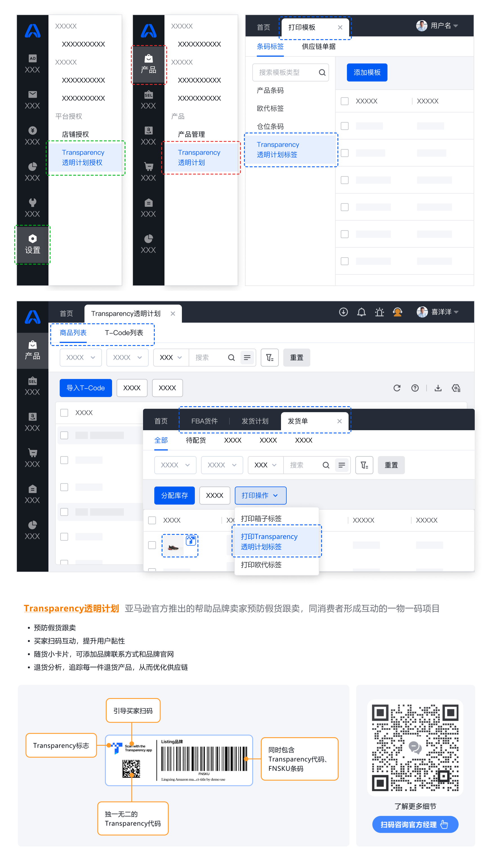The image size is (495, 868).
Task: Click the wrench tool sidebar icon
Action: click(x=32, y=202)
